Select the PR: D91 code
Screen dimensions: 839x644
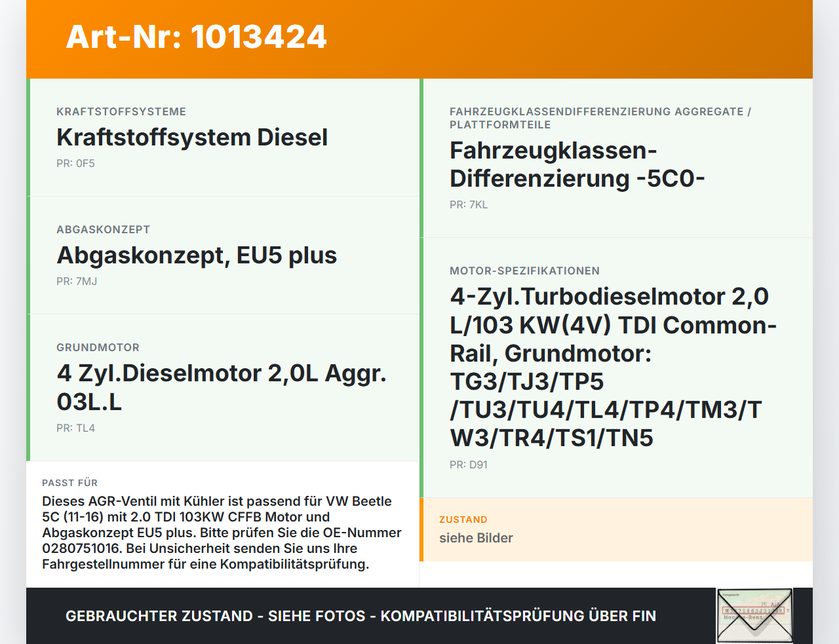(469, 464)
